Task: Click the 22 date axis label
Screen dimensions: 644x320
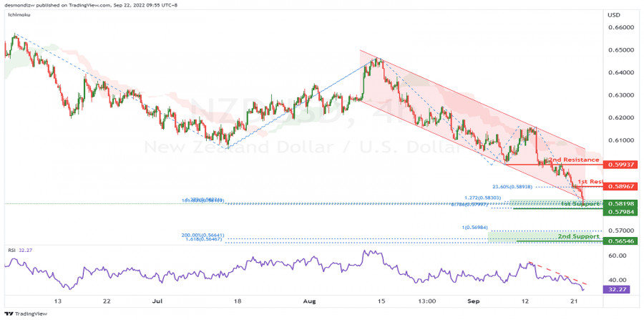Action: pos(107,301)
